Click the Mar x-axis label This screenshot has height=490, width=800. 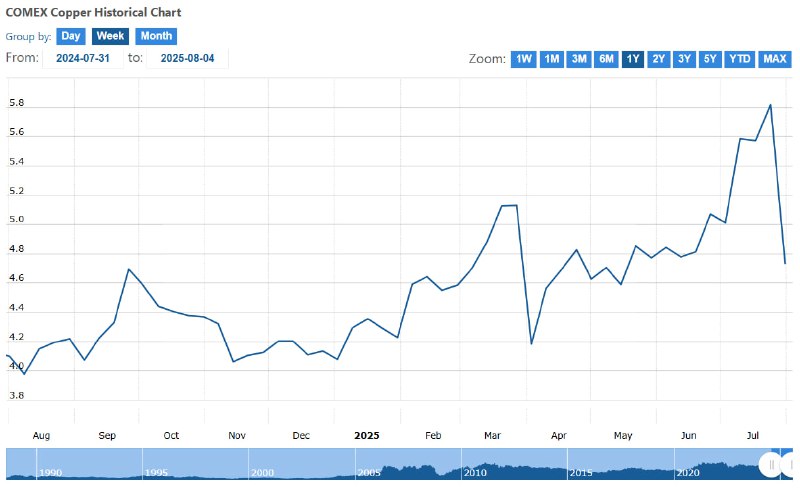(x=492, y=436)
